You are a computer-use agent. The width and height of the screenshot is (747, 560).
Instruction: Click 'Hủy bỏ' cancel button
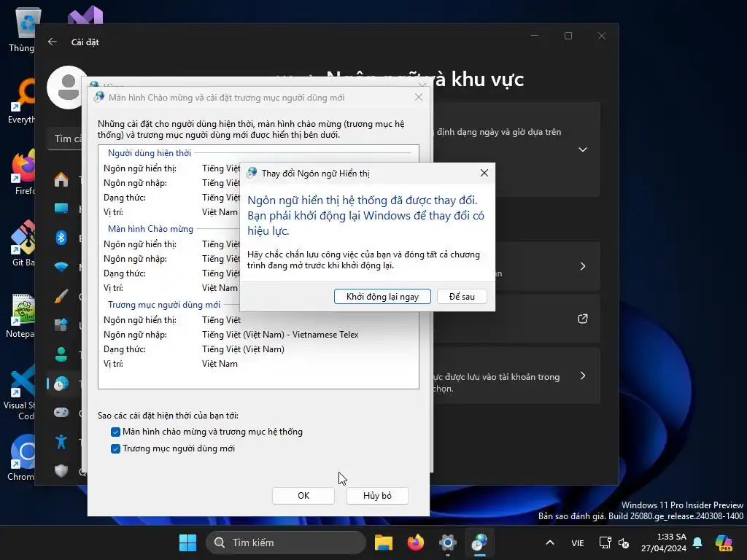coord(377,496)
